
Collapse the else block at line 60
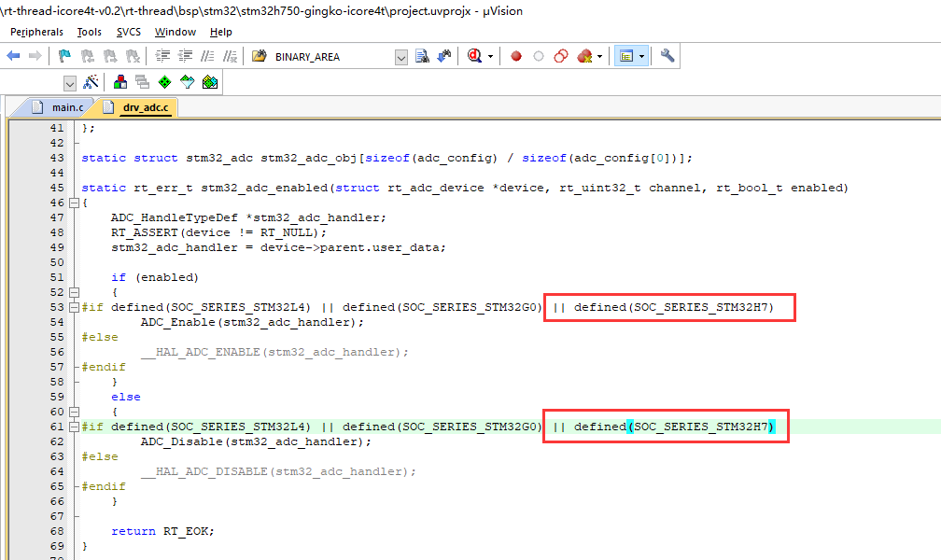point(74,412)
